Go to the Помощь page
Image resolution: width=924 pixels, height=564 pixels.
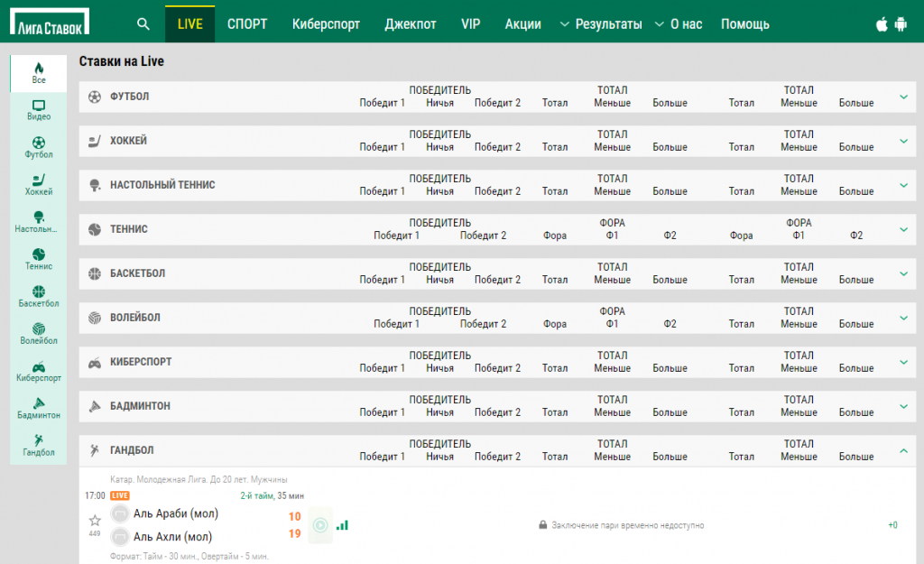pyautogui.click(x=744, y=24)
